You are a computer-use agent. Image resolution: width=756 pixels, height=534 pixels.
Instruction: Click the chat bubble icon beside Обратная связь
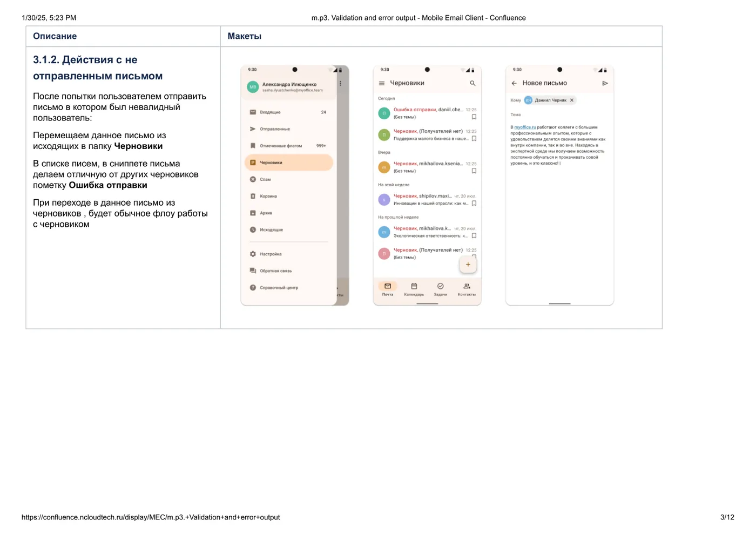(x=253, y=271)
